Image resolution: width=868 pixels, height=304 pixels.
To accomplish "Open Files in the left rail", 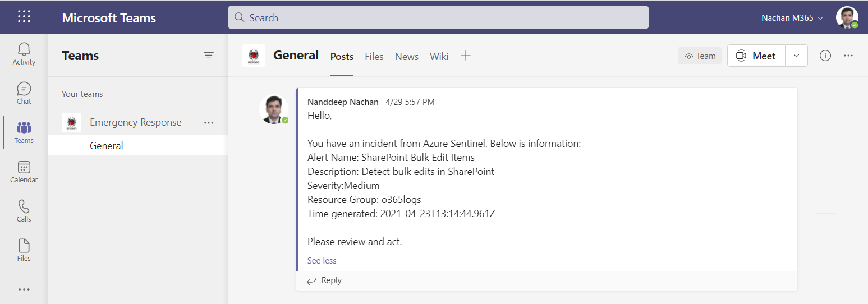I will 24,250.
